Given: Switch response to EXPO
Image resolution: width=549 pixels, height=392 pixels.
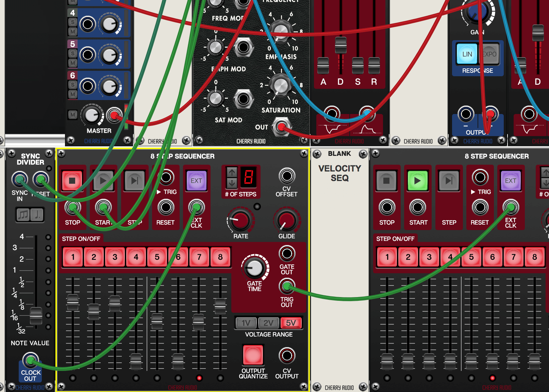Looking at the screenshot, I should tap(489, 54).
